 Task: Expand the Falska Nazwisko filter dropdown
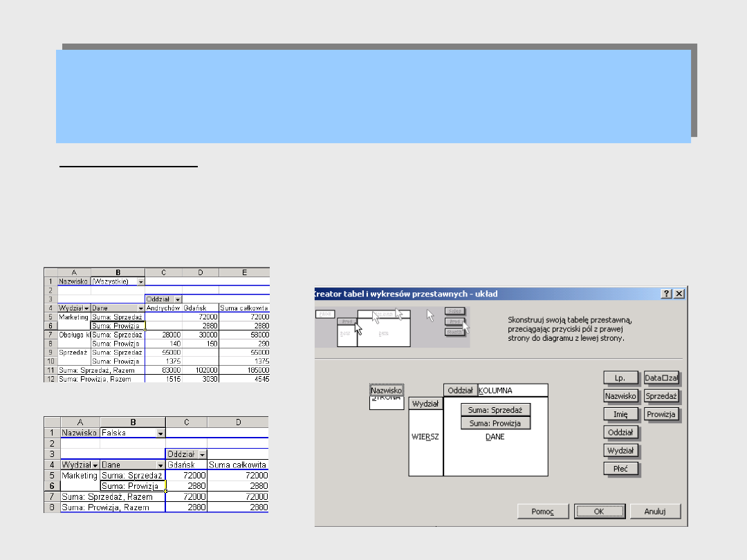click(x=160, y=433)
